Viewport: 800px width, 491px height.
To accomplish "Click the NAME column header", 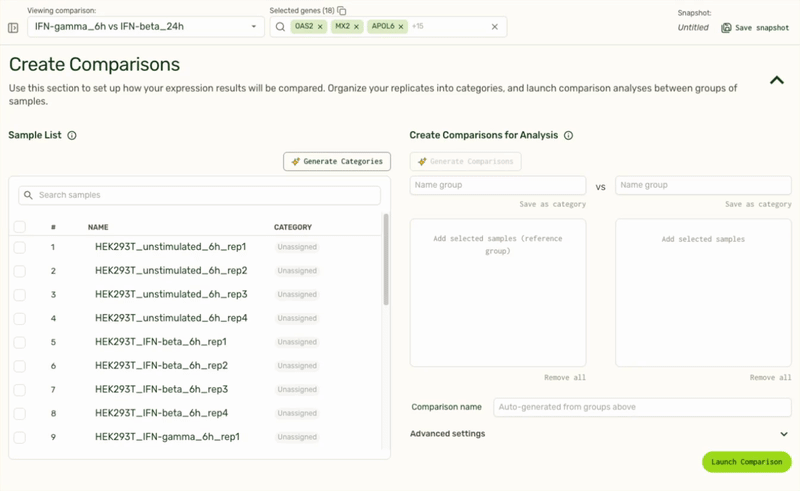I will point(98,227).
